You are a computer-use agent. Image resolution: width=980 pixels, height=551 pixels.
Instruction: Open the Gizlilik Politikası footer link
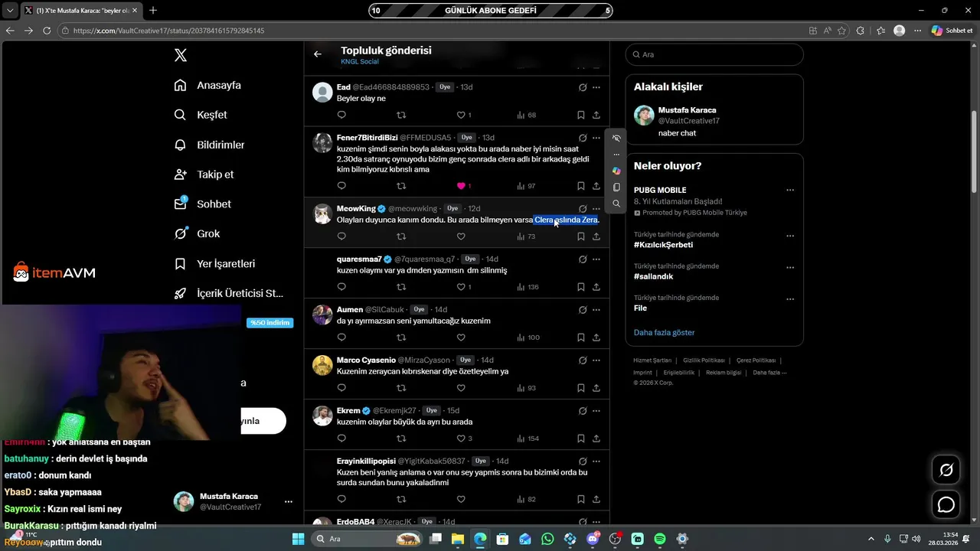coord(704,360)
